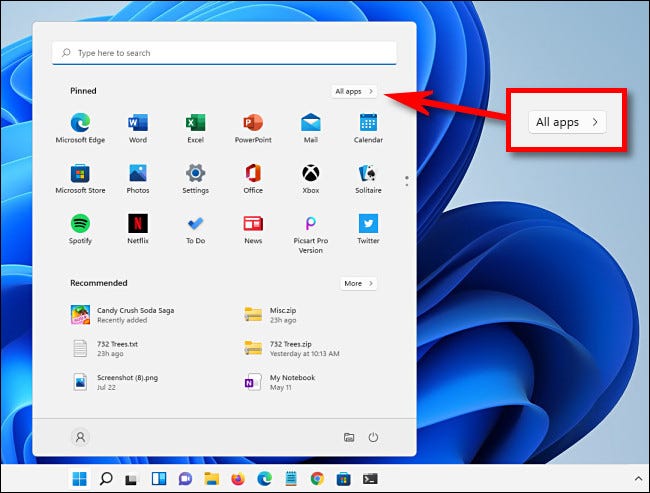Image resolution: width=650 pixels, height=493 pixels.
Task: Expand More recommended items
Action: coord(358,284)
